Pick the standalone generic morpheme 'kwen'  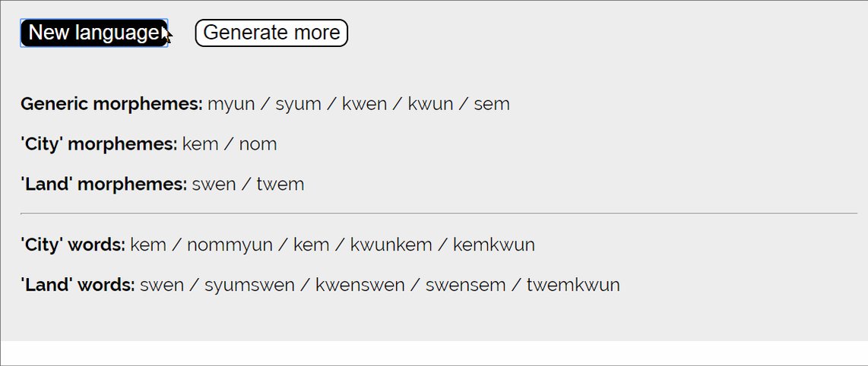click(364, 104)
